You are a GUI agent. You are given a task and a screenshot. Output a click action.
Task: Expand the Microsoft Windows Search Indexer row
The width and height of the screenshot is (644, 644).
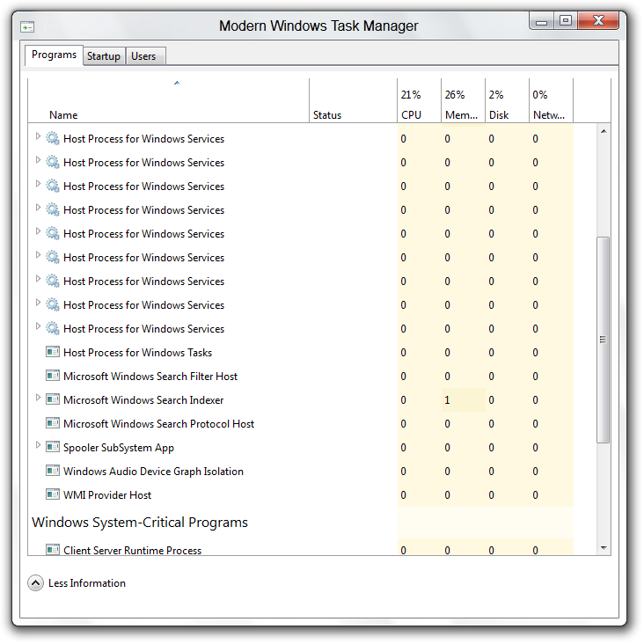coord(38,398)
